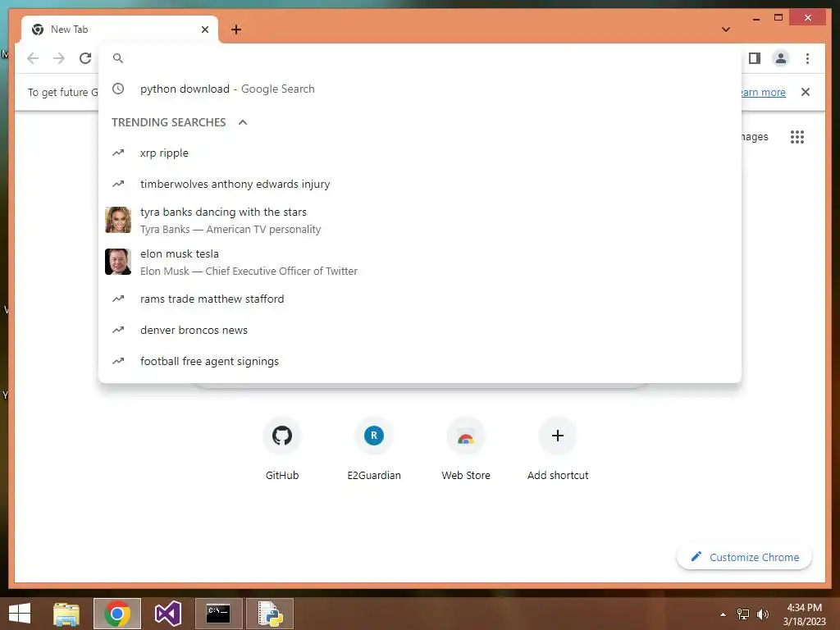Viewport: 840px width, 630px height.
Task: Close the New Tab tab
Action: 204,30
